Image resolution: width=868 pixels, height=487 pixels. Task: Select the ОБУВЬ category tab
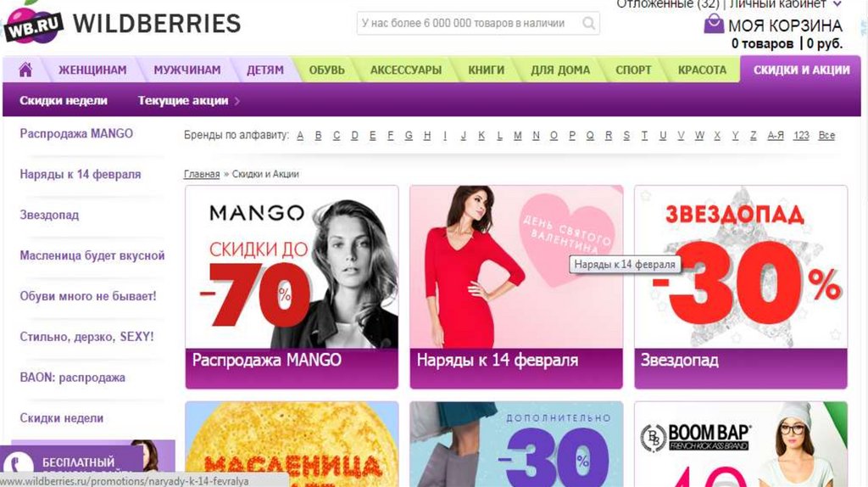click(x=326, y=70)
